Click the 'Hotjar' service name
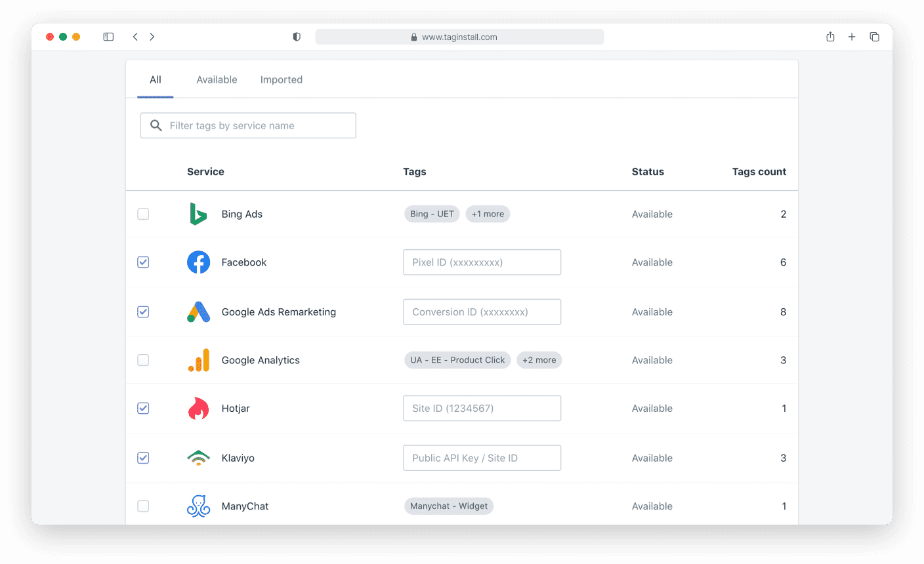Image resolution: width=924 pixels, height=564 pixels. (236, 409)
